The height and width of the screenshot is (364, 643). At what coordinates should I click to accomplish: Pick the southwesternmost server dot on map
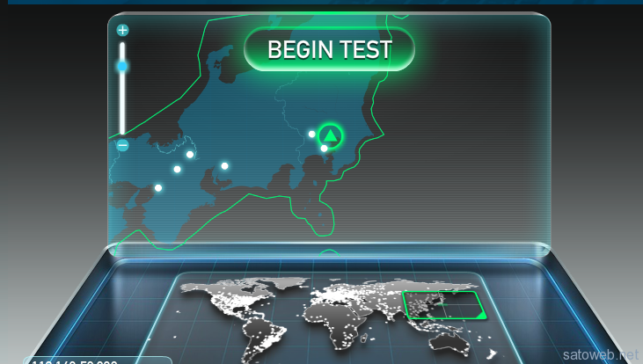158,188
